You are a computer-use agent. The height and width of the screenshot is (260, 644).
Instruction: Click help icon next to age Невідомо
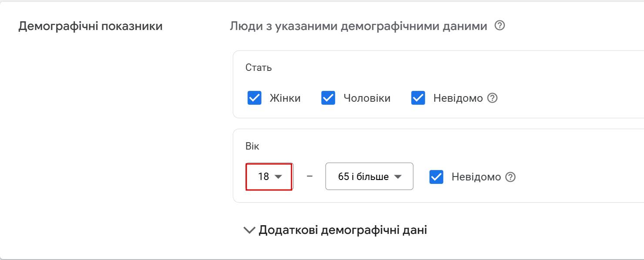511,177
